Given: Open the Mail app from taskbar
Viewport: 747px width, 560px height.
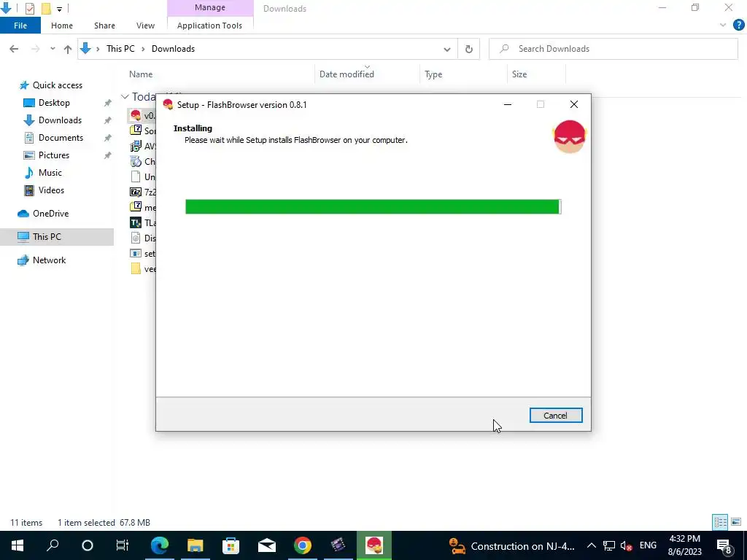Looking at the screenshot, I should (x=267, y=545).
